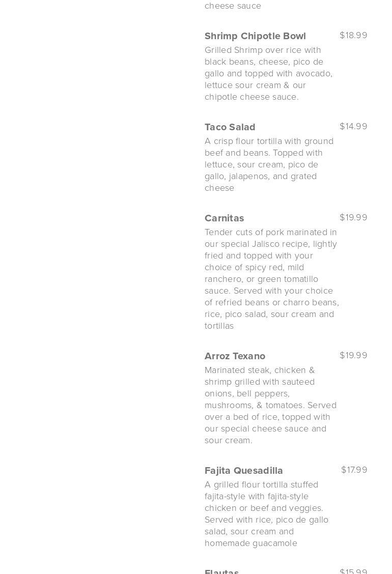Click the $17.99 Fajita Quesadilla price
Screen dimensions: 392x574
354,470
